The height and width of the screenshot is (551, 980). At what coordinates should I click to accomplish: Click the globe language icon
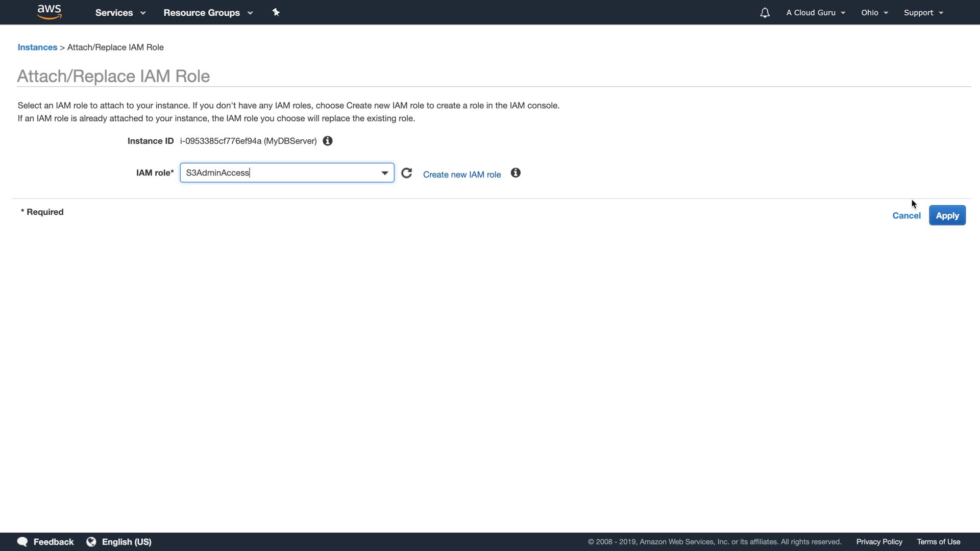coord(91,541)
